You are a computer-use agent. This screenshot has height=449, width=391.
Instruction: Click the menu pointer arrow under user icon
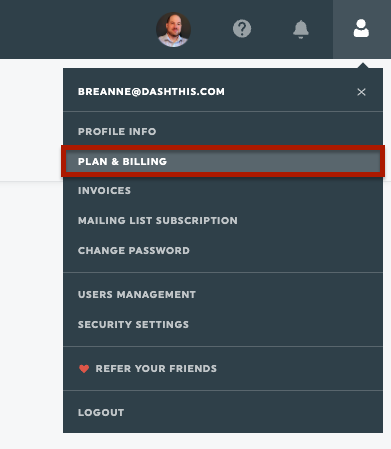pyautogui.click(x=363, y=65)
